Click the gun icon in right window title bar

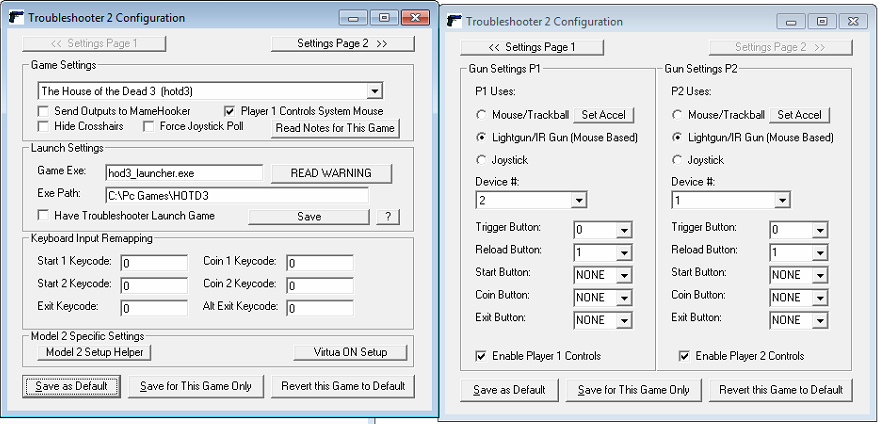(455, 21)
